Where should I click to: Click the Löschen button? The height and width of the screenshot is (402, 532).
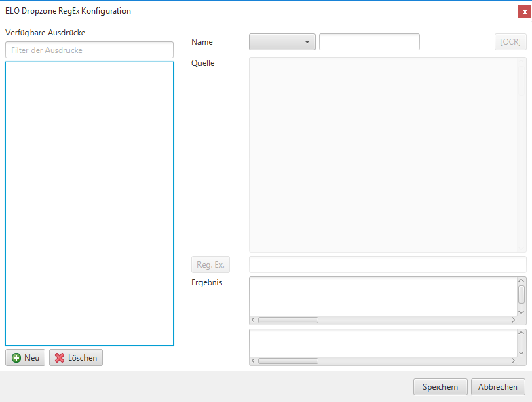click(76, 357)
